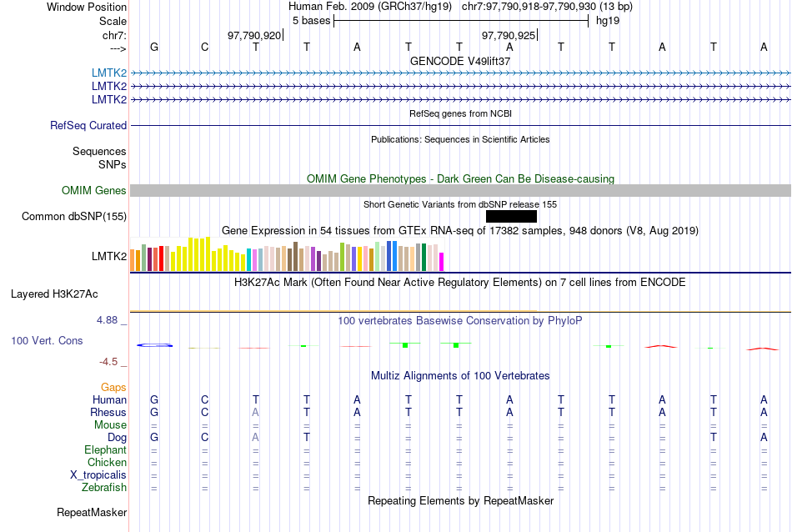Click the faded A base in Dog row
This screenshot has height=532, width=792.
[x=256, y=438]
